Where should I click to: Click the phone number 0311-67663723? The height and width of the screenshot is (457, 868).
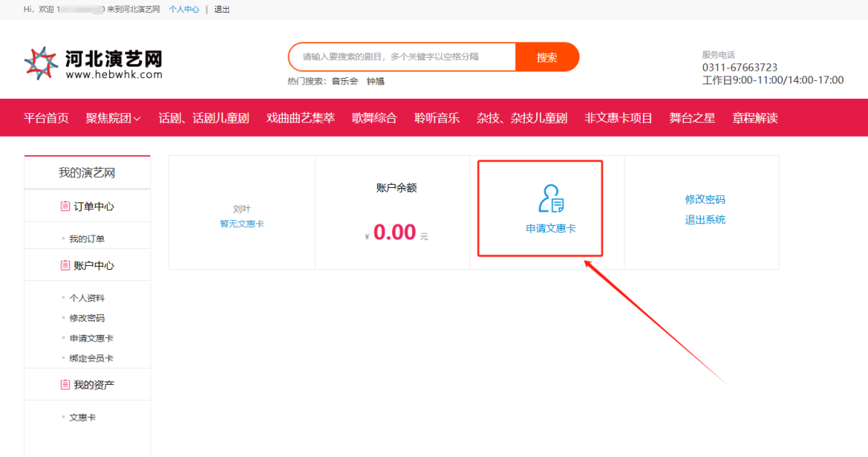(x=739, y=67)
